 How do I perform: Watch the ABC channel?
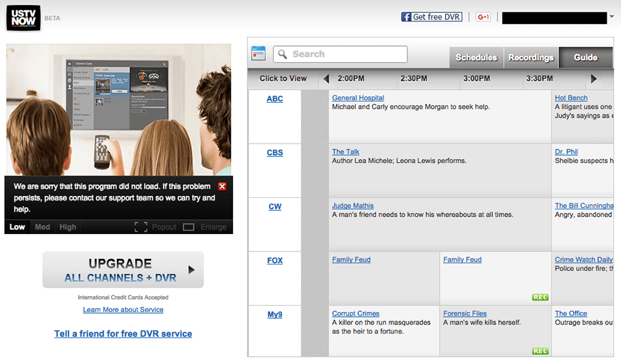(275, 99)
